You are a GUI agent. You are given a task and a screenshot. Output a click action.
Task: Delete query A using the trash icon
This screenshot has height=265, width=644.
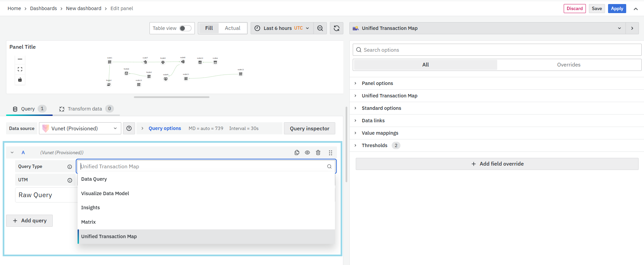[x=318, y=152]
